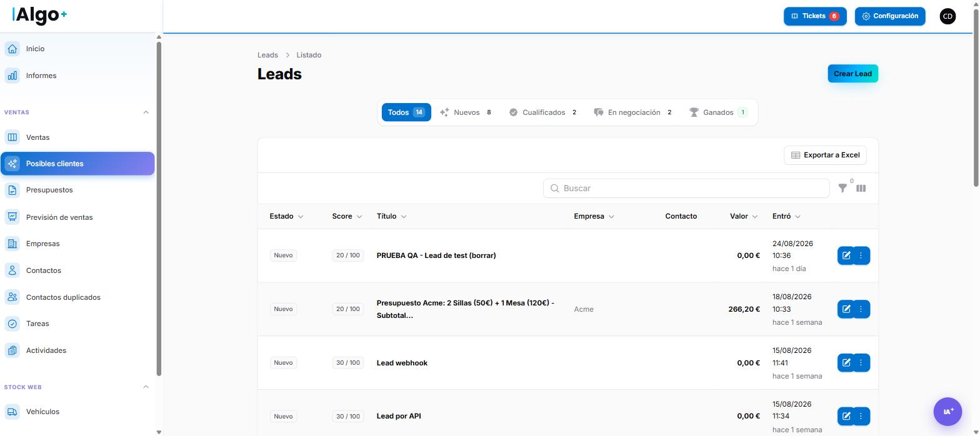Click the Listado breadcrumb
The image size is (980, 436).
[x=309, y=55]
